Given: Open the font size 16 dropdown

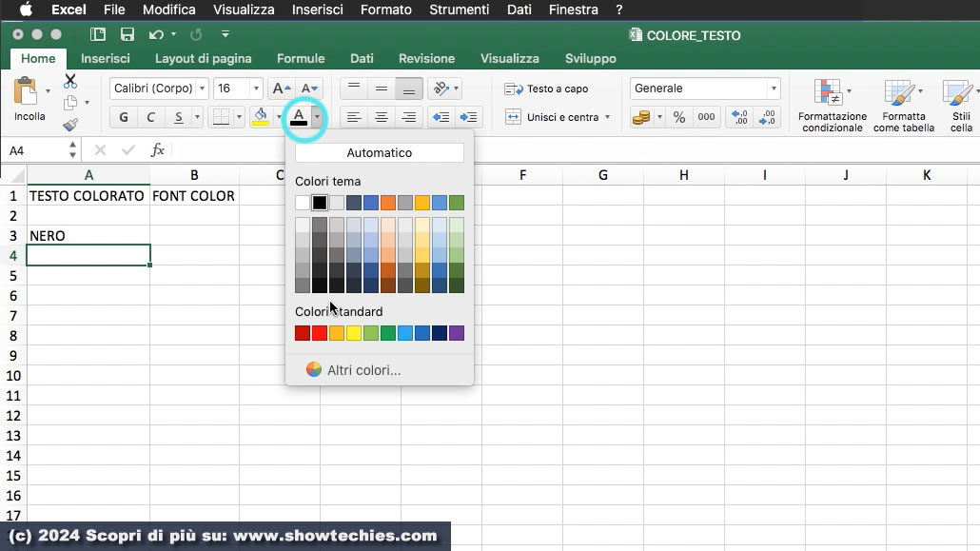Looking at the screenshot, I should 256,89.
